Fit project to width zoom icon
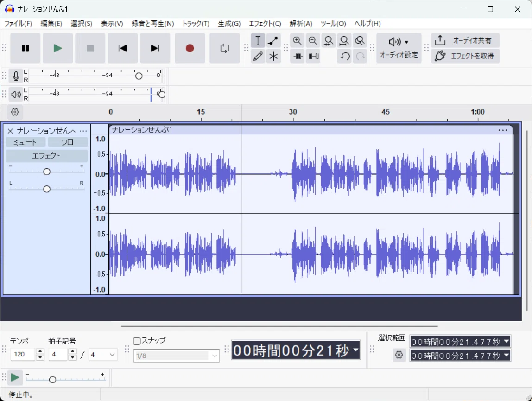This screenshot has width=532, height=401. pos(344,40)
